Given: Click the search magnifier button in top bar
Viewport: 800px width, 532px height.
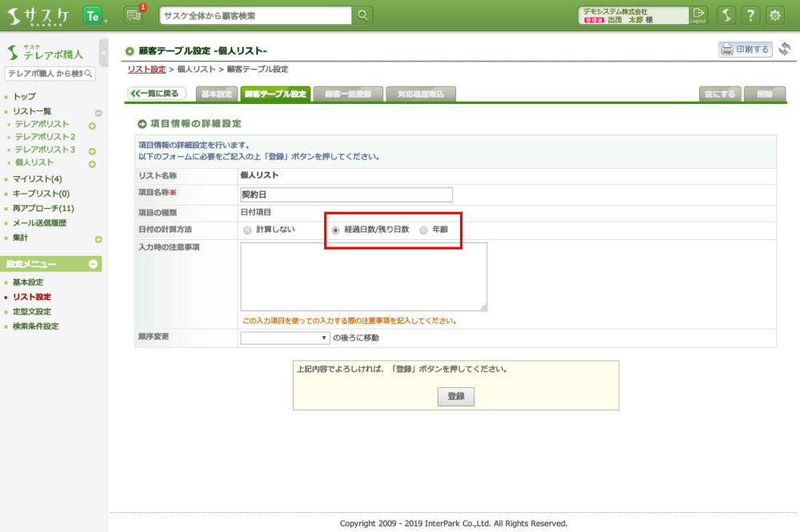Looking at the screenshot, I should (363, 15).
